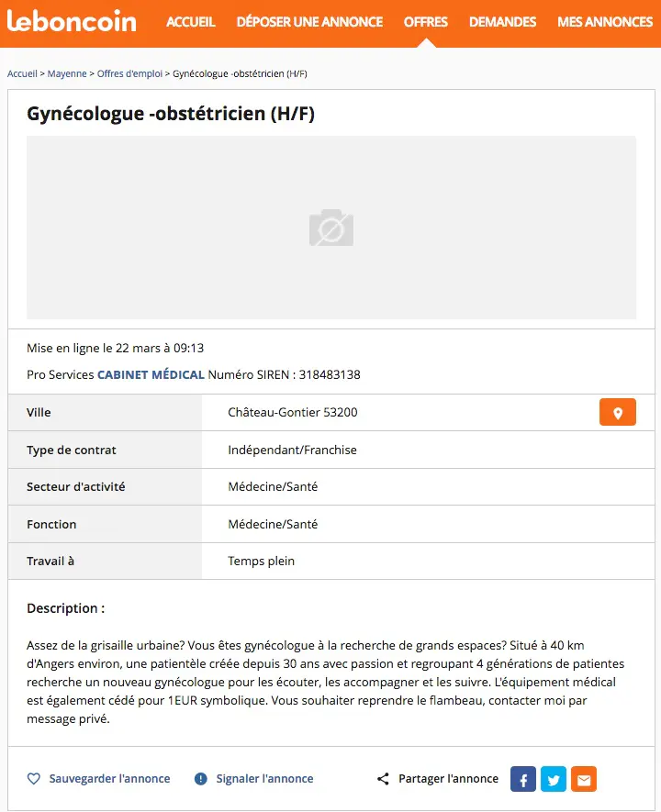Click the report exclamation icon
Image resolution: width=661 pixels, height=812 pixels.
click(x=201, y=779)
